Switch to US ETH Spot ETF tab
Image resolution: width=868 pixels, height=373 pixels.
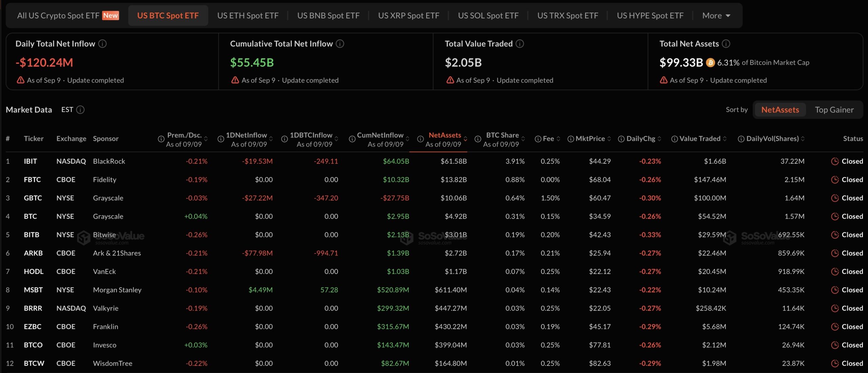tap(248, 16)
